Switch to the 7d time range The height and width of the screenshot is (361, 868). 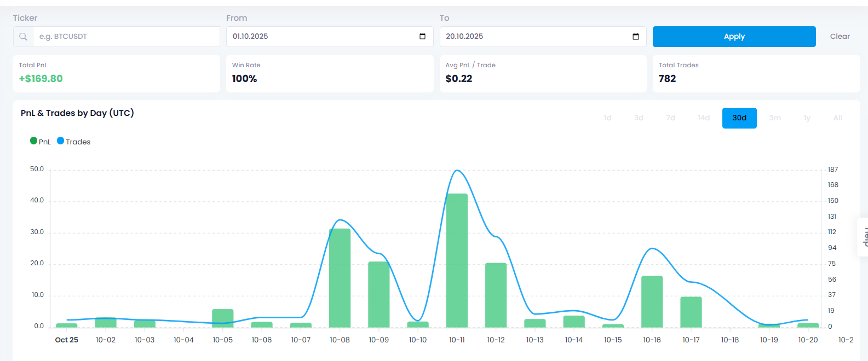click(x=670, y=118)
